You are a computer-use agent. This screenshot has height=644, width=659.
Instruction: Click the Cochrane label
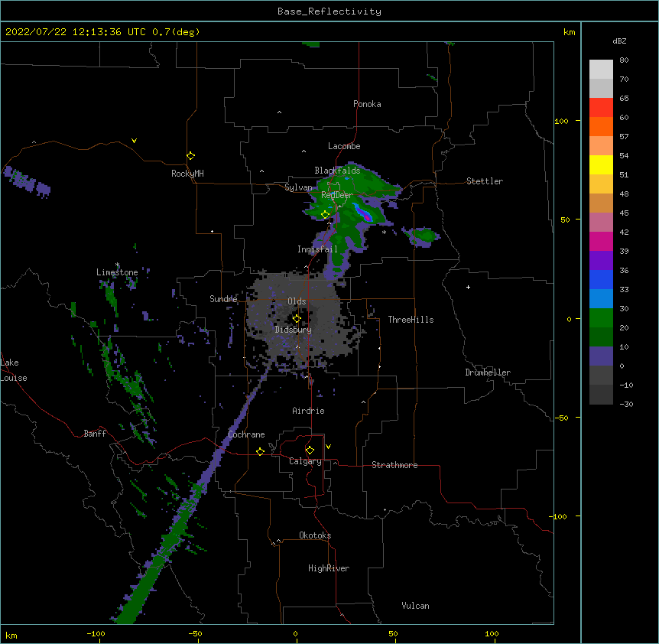pos(246,434)
